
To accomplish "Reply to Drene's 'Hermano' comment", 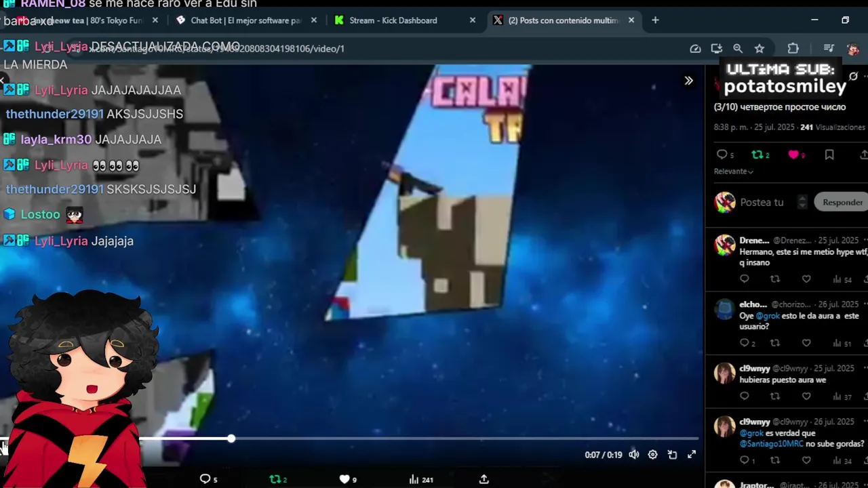I will pos(744,279).
